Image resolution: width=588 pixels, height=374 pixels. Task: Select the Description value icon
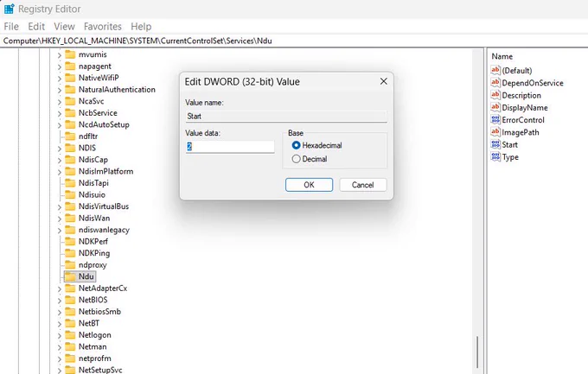point(495,95)
